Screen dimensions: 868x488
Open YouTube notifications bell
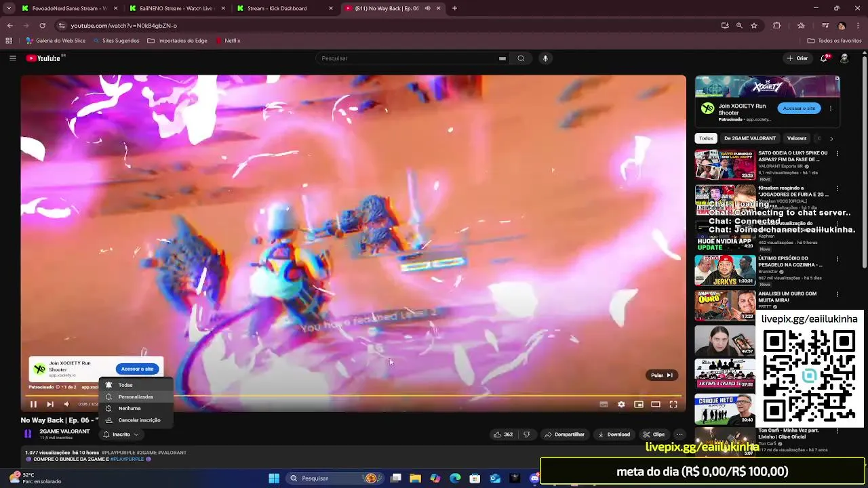(x=824, y=58)
